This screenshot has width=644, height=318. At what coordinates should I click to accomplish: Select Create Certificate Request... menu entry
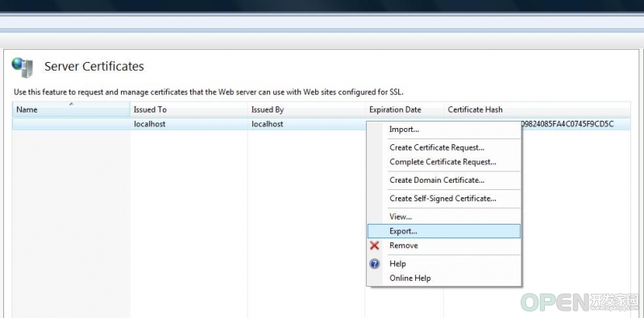point(444,147)
